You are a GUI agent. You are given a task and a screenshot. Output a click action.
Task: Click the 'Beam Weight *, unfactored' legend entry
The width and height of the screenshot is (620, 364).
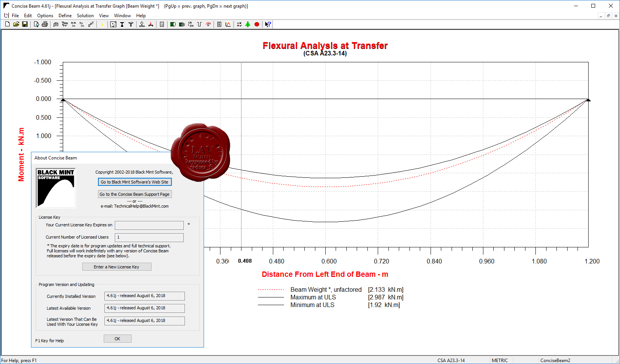click(326, 289)
